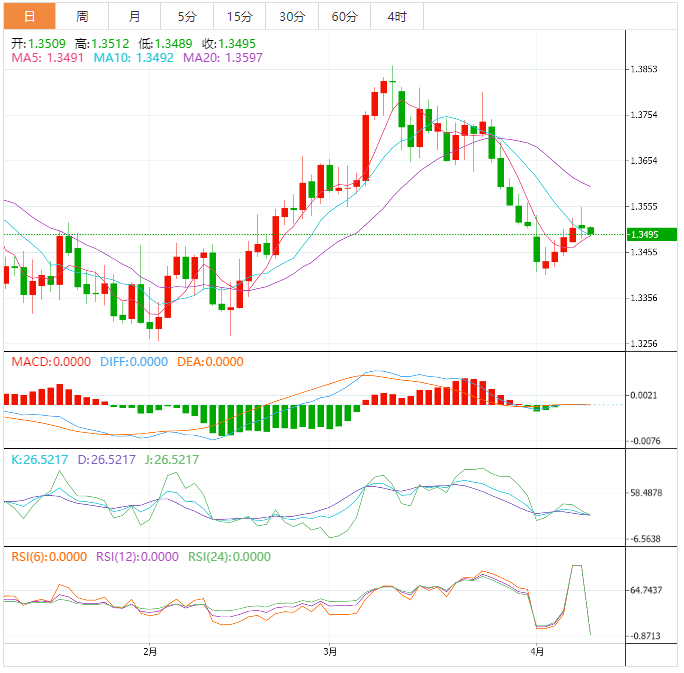
Task: Click the MA20: 1.3597 legend
Action: [x=223, y=58]
